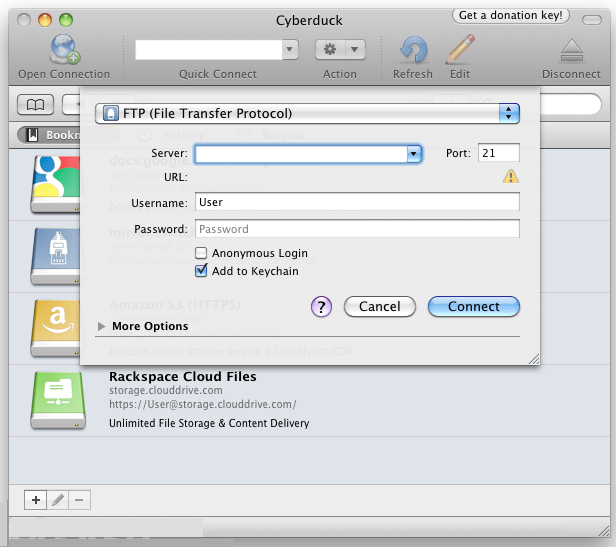The image size is (616, 547).
Task: Click the sheet resize grip corner
Action: click(534, 359)
